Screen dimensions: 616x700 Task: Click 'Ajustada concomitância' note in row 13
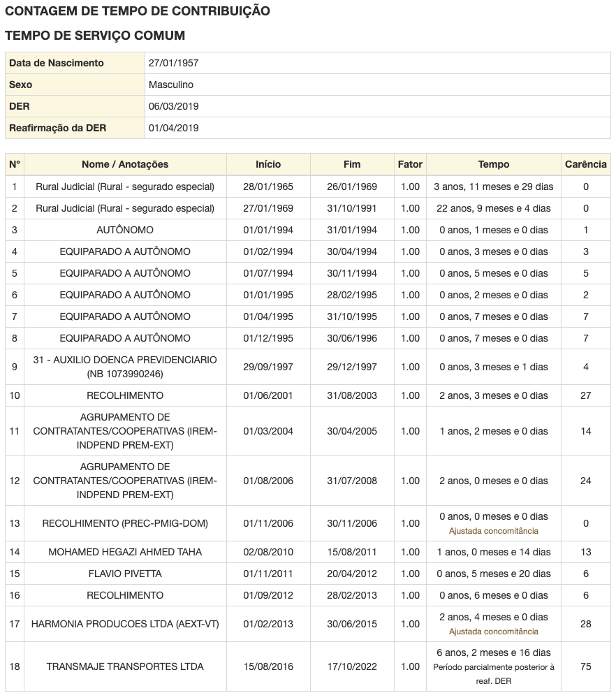point(493,531)
